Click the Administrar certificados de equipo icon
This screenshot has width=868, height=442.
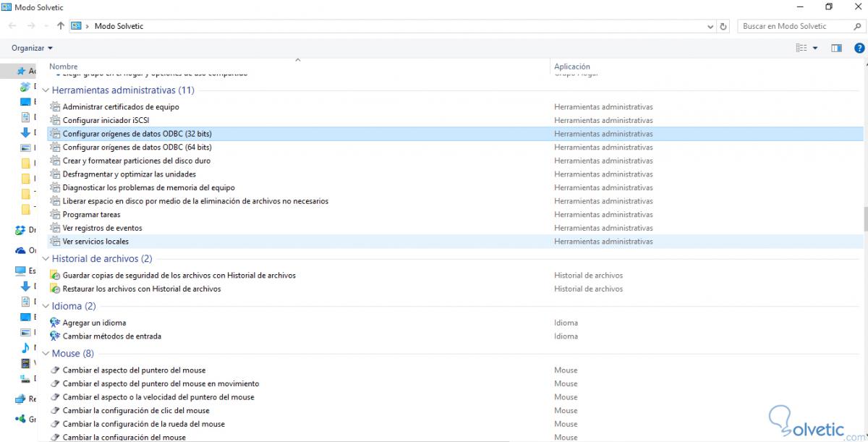[x=55, y=107]
